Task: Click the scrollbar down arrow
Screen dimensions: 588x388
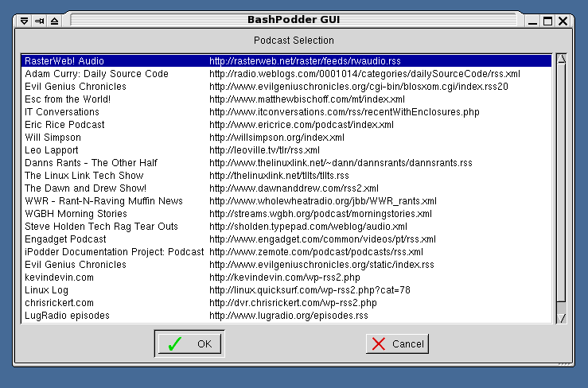Action: pyautogui.click(x=562, y=318)
